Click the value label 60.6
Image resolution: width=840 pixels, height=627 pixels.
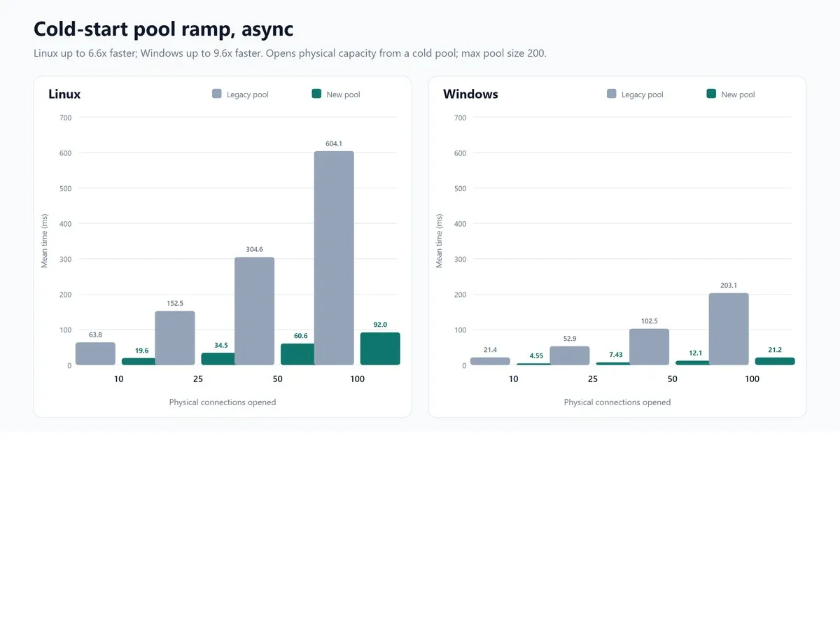click(x=301, y=336)
